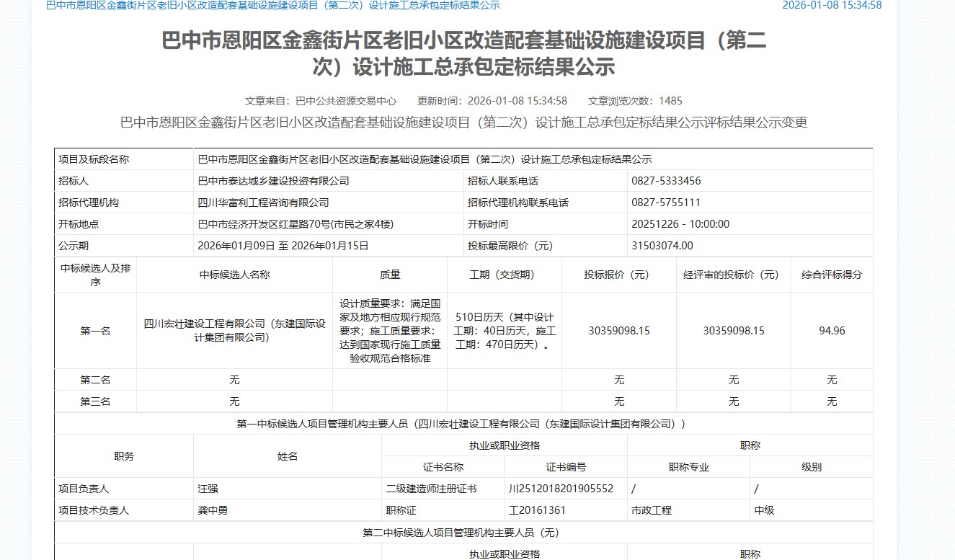
Task: Select agency name 四川华富利工程咨询有限公司
Action: 263,203
